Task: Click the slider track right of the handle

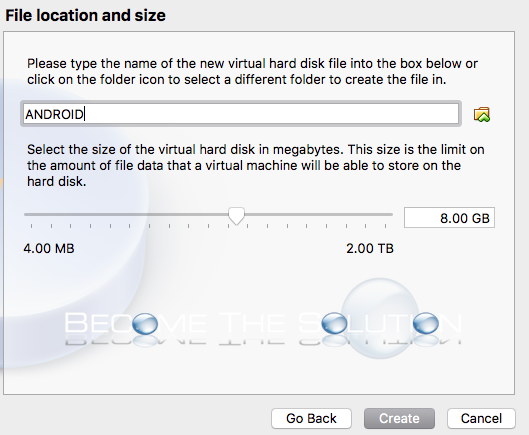Action: pos(318,214)
